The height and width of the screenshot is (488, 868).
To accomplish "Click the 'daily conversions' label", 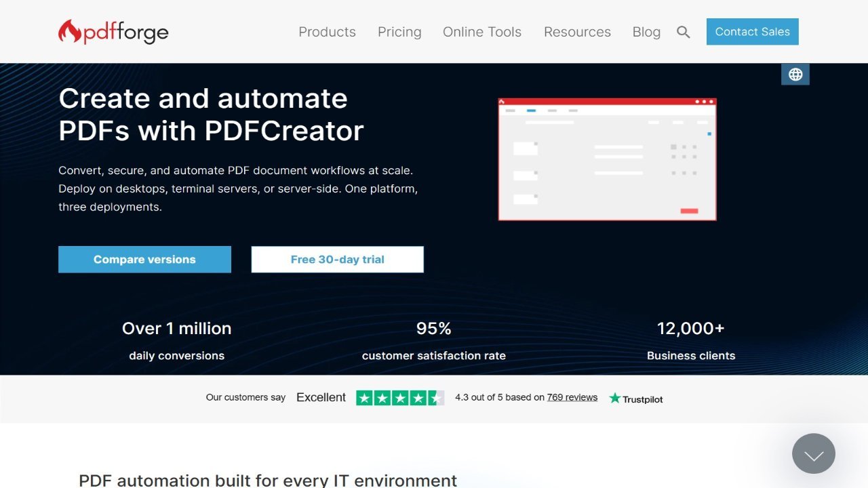I will [x=177, y=355].
